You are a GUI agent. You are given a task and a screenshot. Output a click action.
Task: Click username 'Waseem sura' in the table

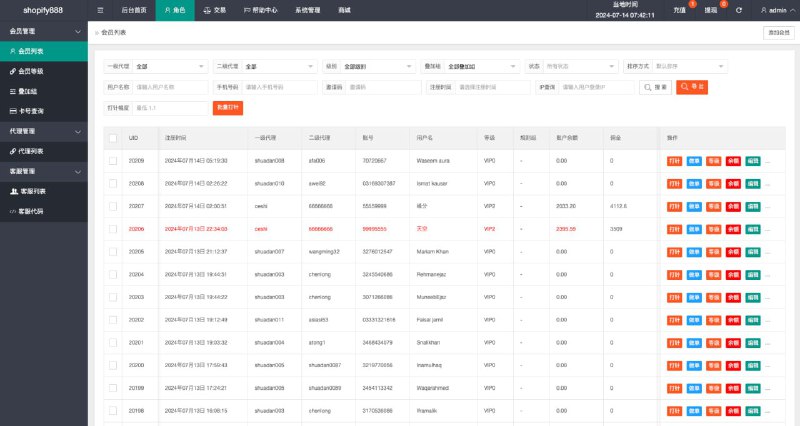(433, 161)
